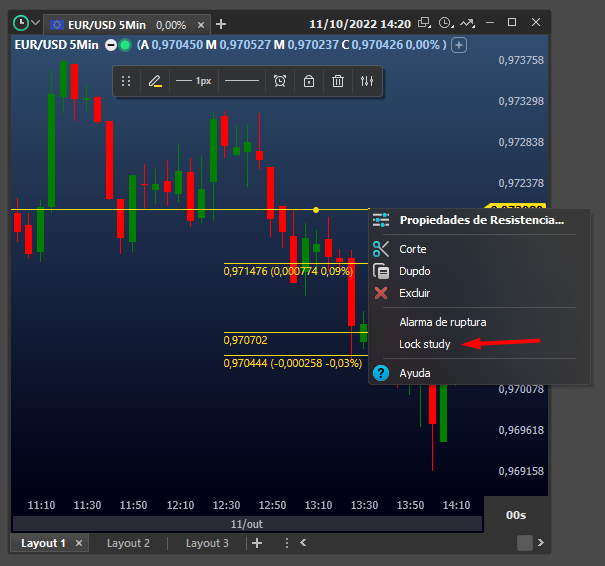Choose 'Corte' from the context menu

point(413,249)
